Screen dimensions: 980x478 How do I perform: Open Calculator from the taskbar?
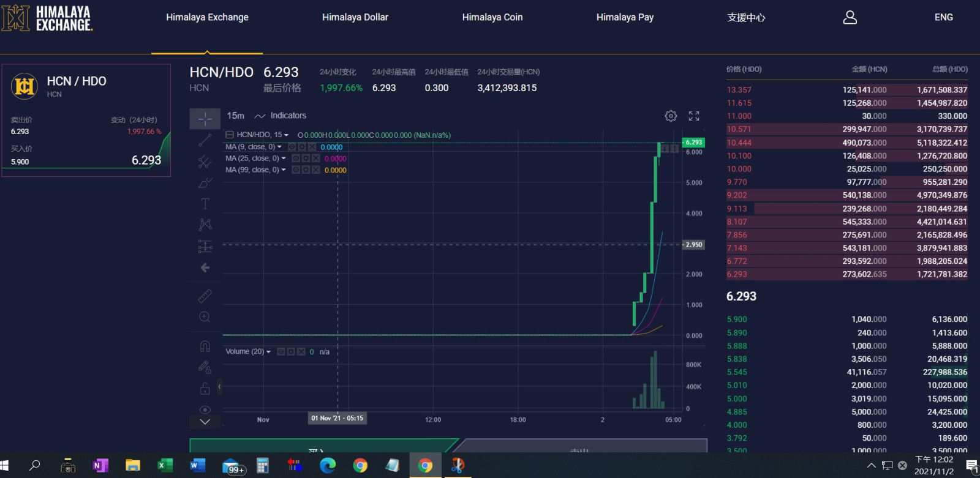pyautogui.click(x=263, y=466)
